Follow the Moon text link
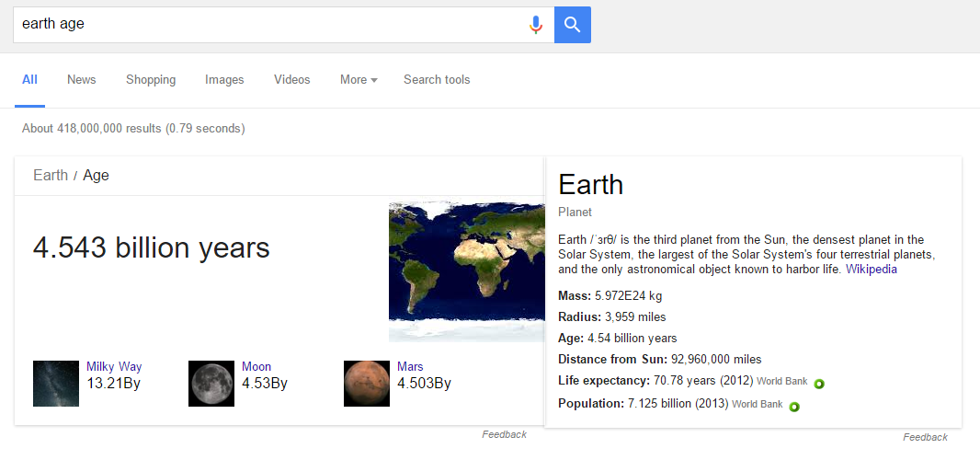980x460 pixels. tap(256, 366)
